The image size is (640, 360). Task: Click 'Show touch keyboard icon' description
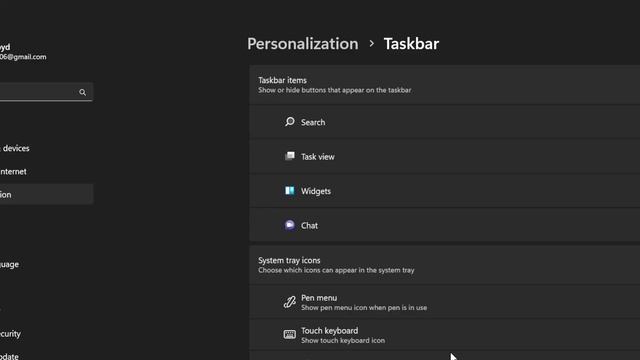tap(343, 340)
